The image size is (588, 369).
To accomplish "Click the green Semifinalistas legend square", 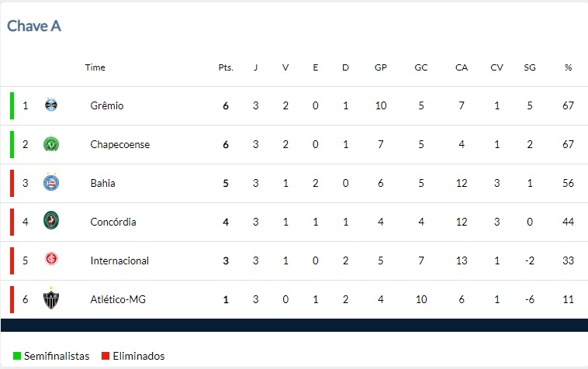I will (x=17, y=356).
